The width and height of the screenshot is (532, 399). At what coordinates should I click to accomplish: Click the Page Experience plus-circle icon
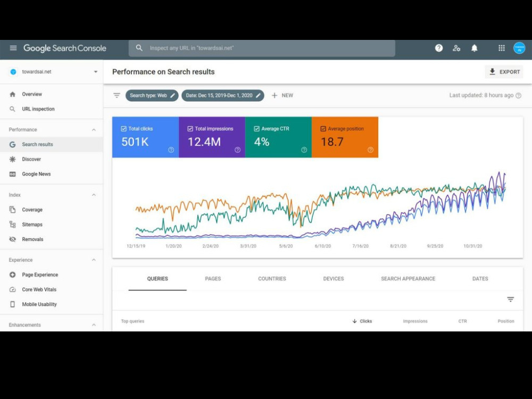(x=13, y=275)
